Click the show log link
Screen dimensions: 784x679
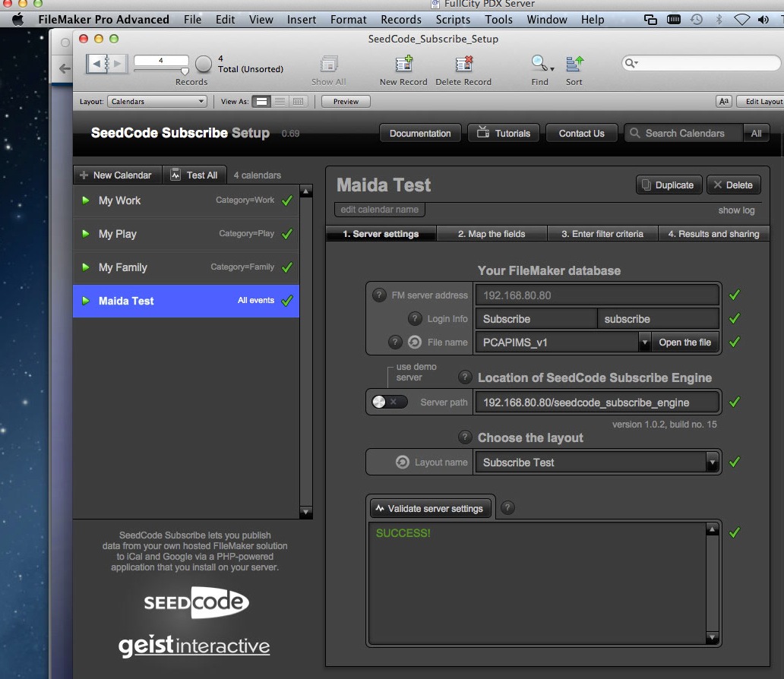[736, 210]
